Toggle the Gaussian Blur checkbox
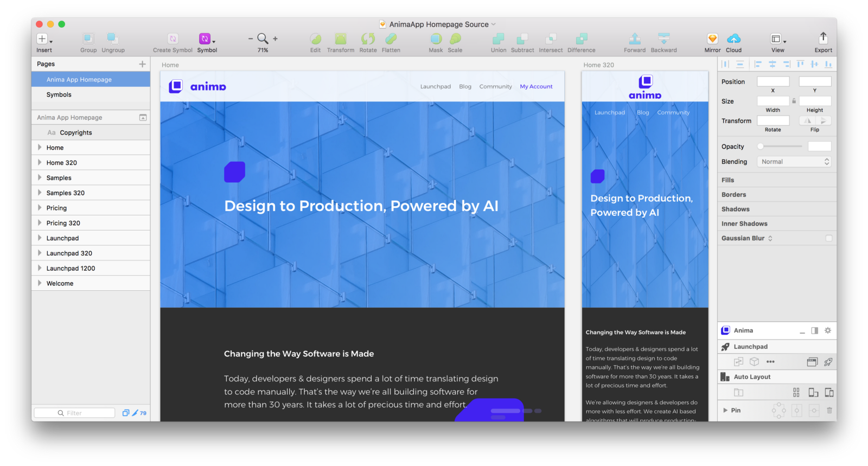The height and width of the screenshot is (466, 868). point(828,238)
